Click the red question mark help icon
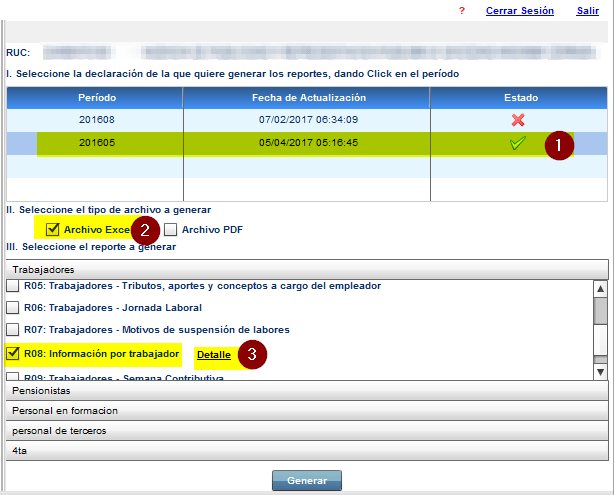Image resolution: width=615 pixels, height=495 pixels. coord(462,10)
